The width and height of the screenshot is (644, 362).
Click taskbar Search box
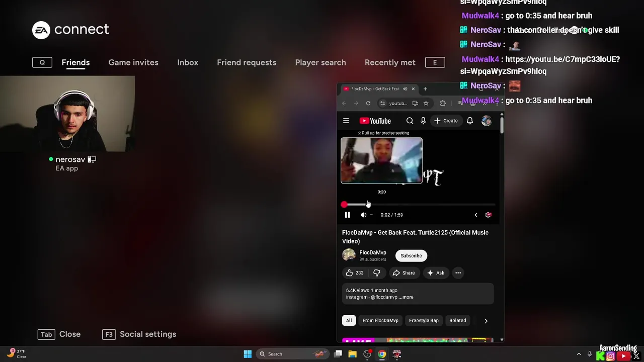point(294,354)
